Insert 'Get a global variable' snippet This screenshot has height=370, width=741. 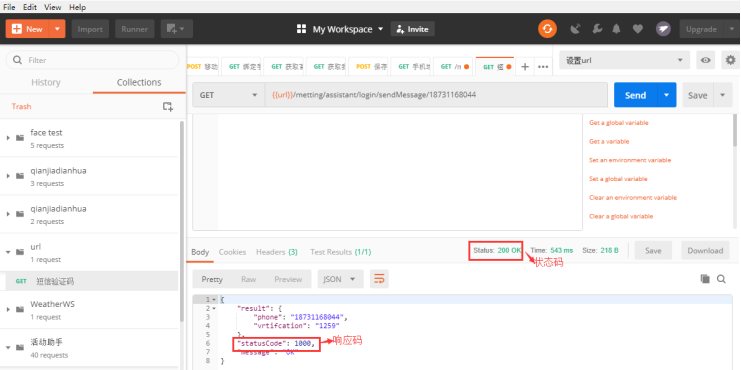tap(619, 122)
